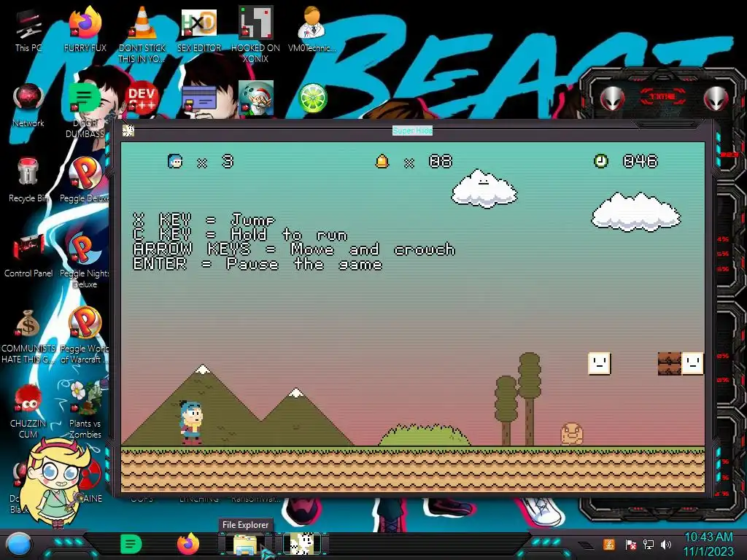The image size is (747, 560).
Task: Open the DONT STICK THIS IN YO... VLC shortcut
Action: point(142,34)
